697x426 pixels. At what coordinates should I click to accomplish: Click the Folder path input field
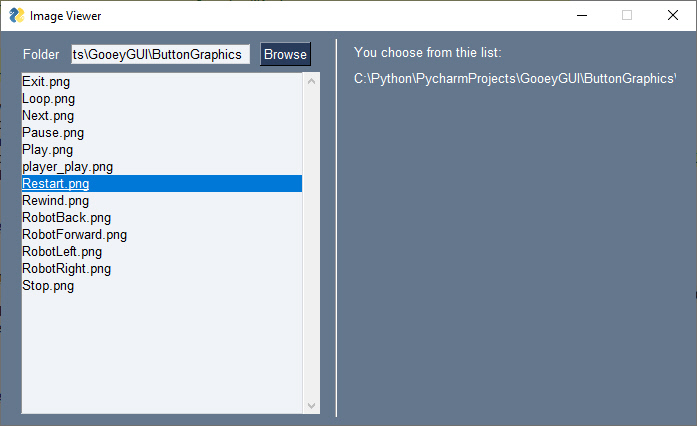160,54
